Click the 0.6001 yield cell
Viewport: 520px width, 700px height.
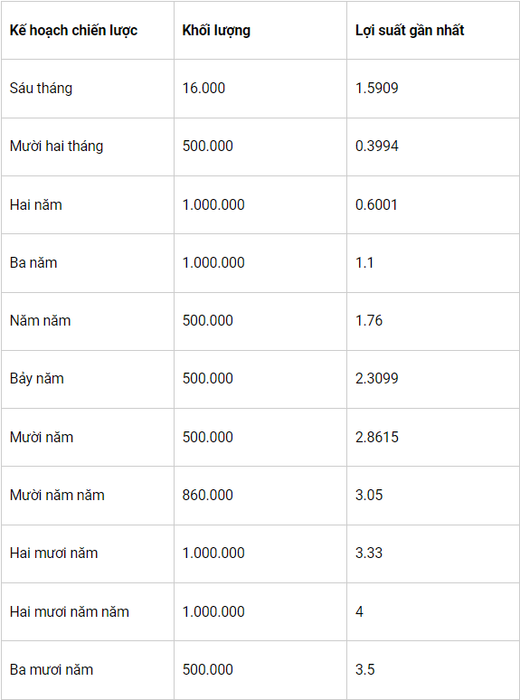[x=376, y=205]
